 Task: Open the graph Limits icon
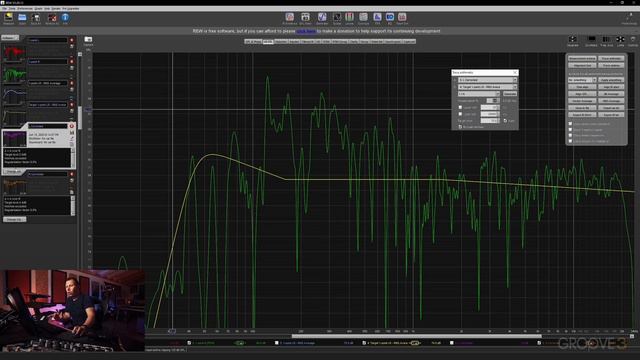coord(620,40)
